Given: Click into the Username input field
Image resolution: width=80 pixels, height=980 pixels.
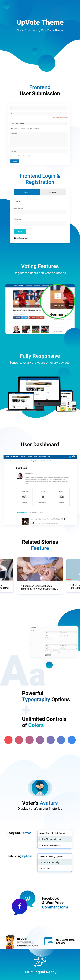Looking at the screenshot, I should coord(40,212).
